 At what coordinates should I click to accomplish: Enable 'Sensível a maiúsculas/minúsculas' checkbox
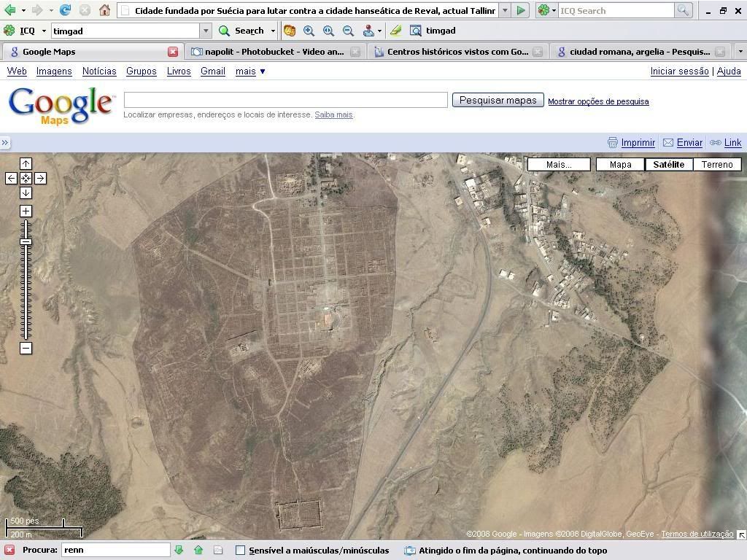[240, 551]
